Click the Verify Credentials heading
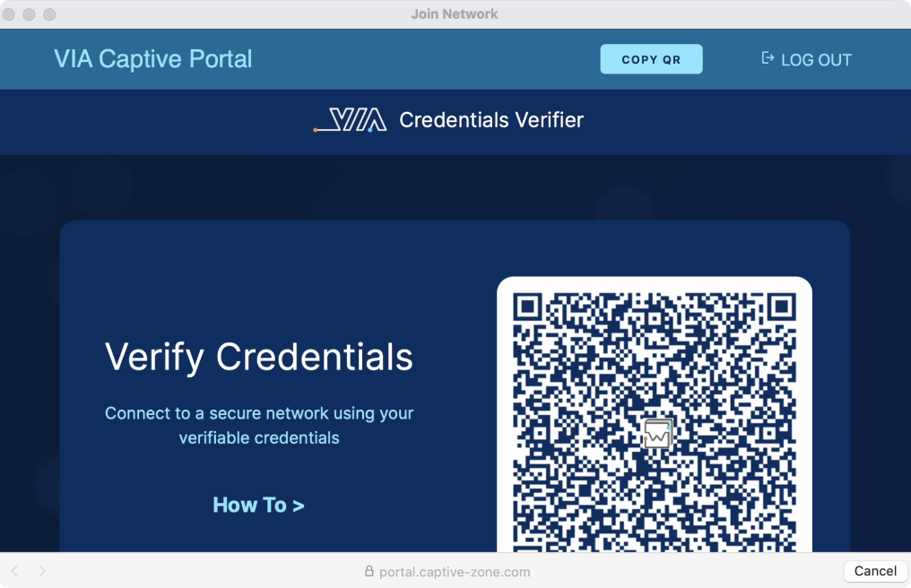Image resolution: width=911 pixels, height=588 pixels. (258, 357)
